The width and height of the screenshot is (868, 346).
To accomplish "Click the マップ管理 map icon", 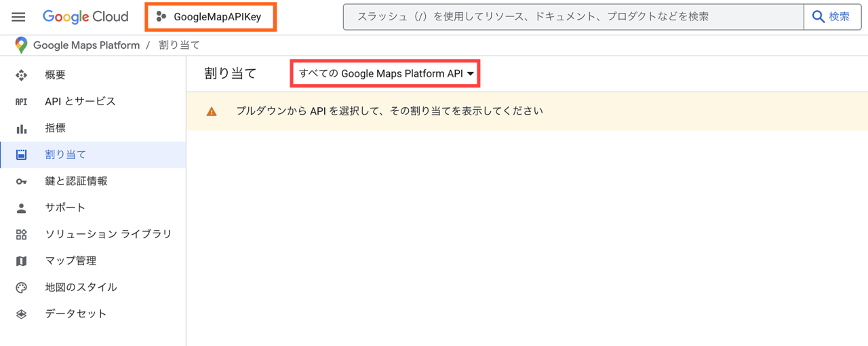I will click(22, 261).
